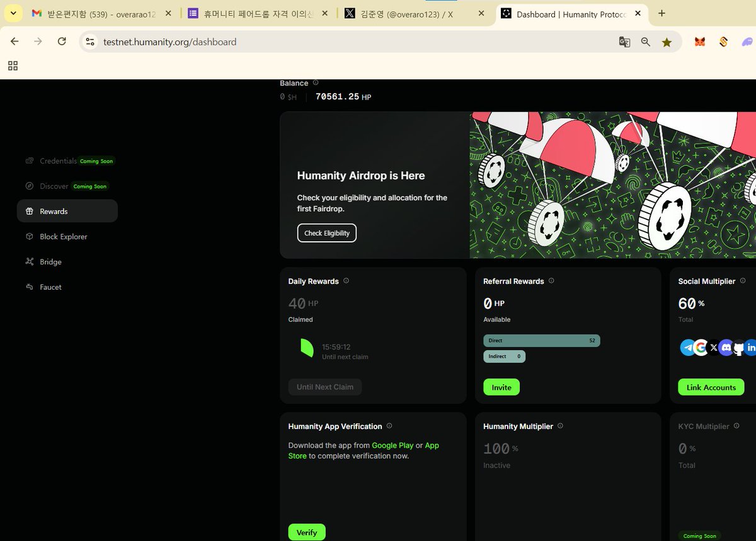Image resolution: width=756 pixels, height=541 pixels.
Task: Toggle the bookmark star
Action: (667, 42)
